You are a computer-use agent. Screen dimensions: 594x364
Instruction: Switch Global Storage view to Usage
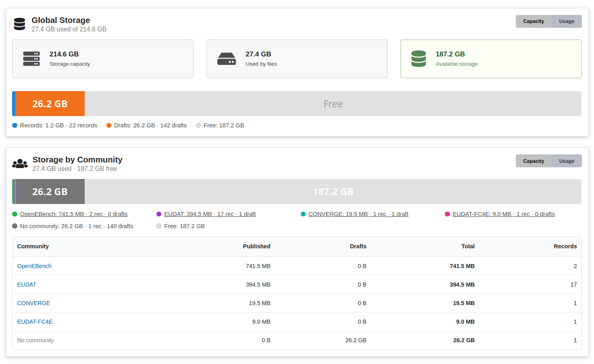pos(567,21)
